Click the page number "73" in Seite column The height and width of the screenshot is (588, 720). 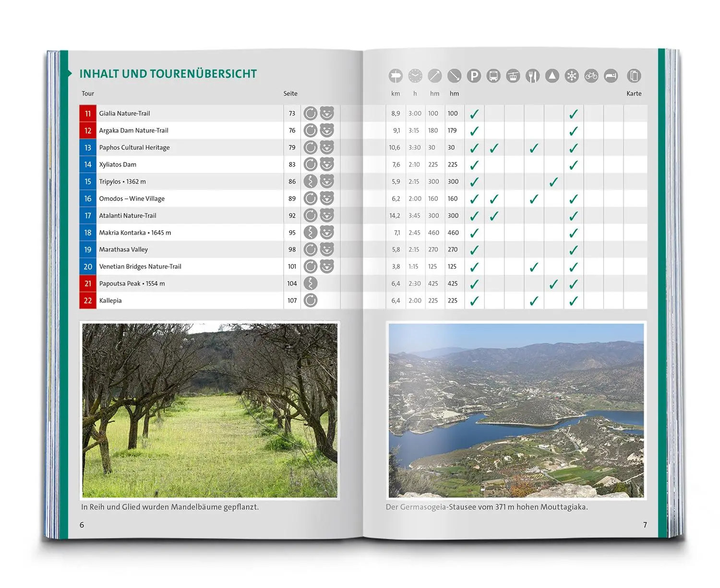point(292,114)
